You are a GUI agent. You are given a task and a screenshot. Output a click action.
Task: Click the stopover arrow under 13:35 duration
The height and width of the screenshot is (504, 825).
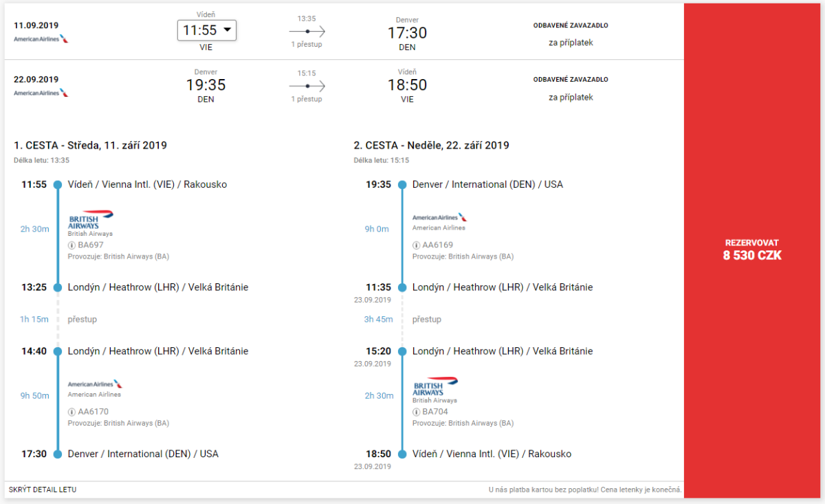pyautogui.click(x=307, y=32)
